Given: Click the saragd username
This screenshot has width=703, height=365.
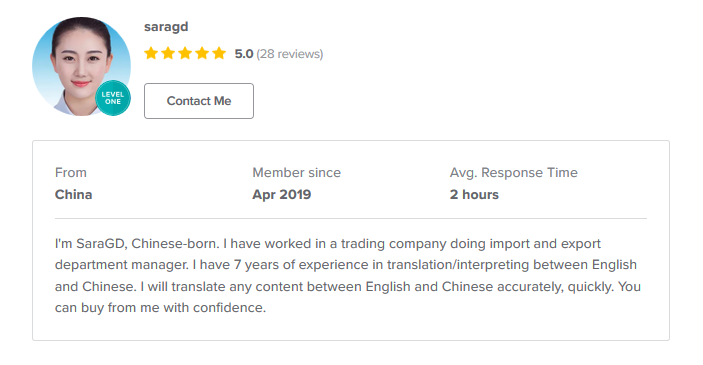Looking at the screenshot, I should pyautogui.click(x=166, y=27).
